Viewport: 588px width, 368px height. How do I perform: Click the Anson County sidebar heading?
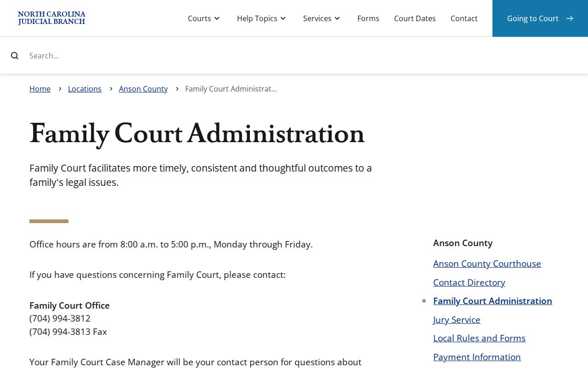coord(463,243)
